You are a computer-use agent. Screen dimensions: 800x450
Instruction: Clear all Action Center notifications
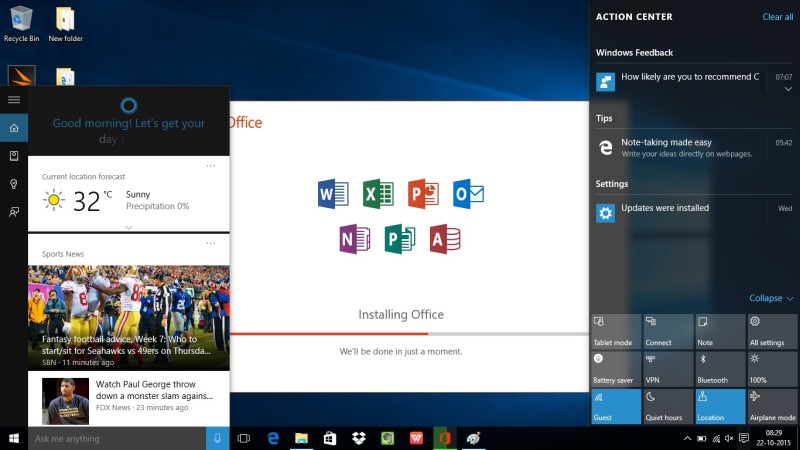pos(778,17)
